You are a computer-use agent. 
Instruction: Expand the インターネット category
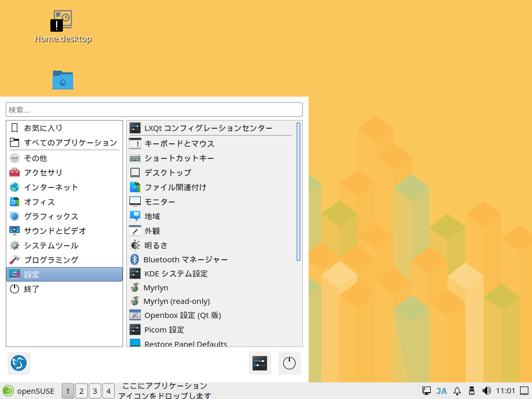click(x=51, y=187)
